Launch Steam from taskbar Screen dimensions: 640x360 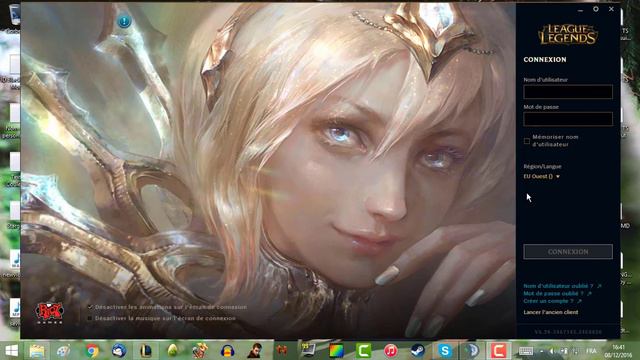pyautogui.click(x=418, y=351)
